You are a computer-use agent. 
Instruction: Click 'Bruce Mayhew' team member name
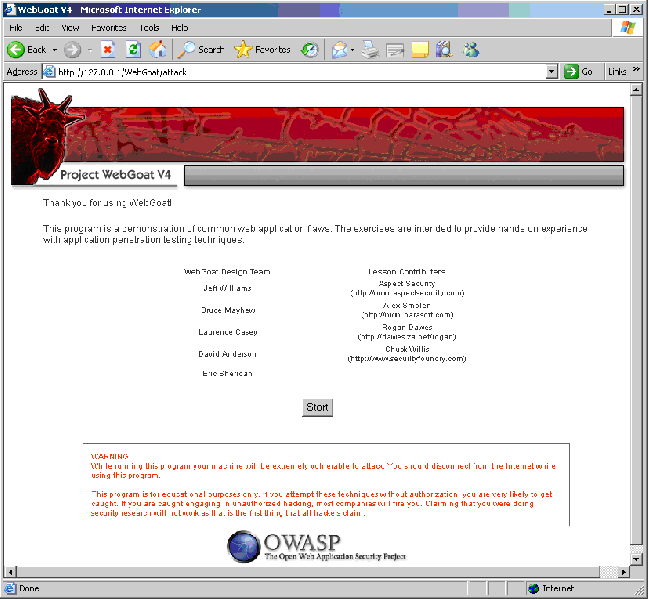pos(228,310)
